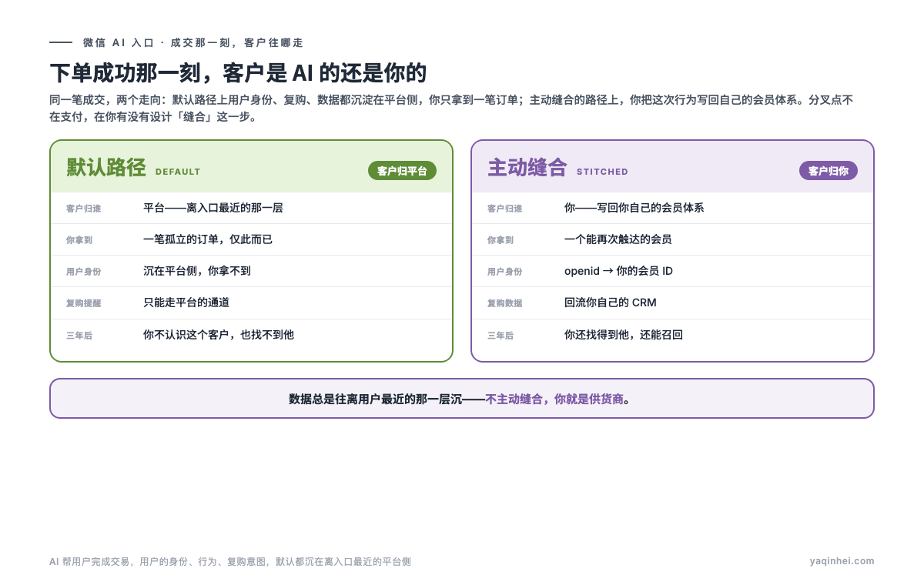Click the 客户归平台 badge
This screenshot has height=585, width=924.
click(x=402, y=171)
